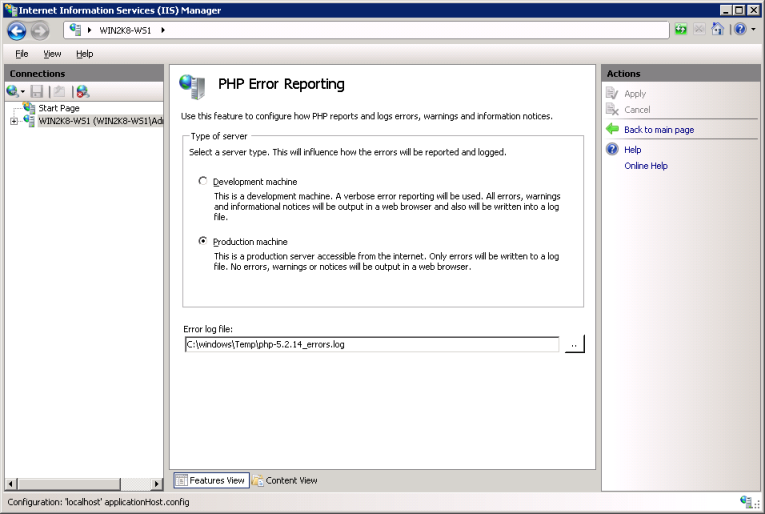
Task: Click the browse button beside error log file
Action: [x=573, y=344]
